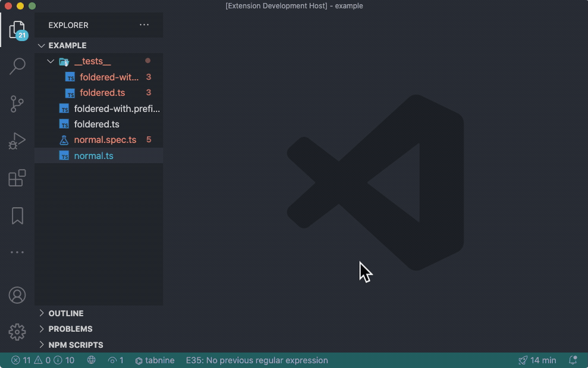
Task: Open the Extensions view
Action: coord(17,178)
